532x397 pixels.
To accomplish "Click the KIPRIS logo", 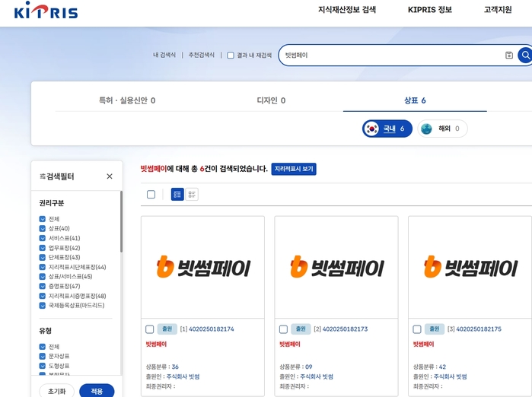I will (46, 10).
